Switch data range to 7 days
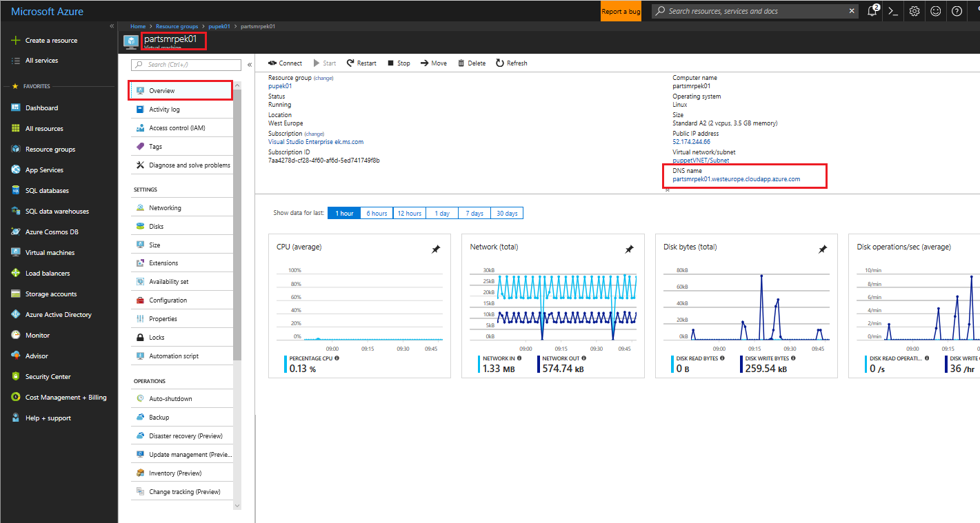980x523 pixels. click(x=474, y=213)
